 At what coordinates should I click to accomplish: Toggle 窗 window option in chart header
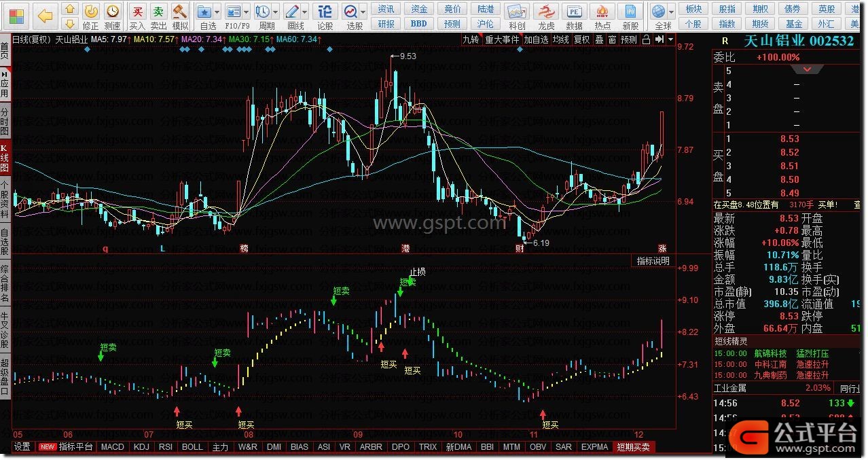pos(613,39)
